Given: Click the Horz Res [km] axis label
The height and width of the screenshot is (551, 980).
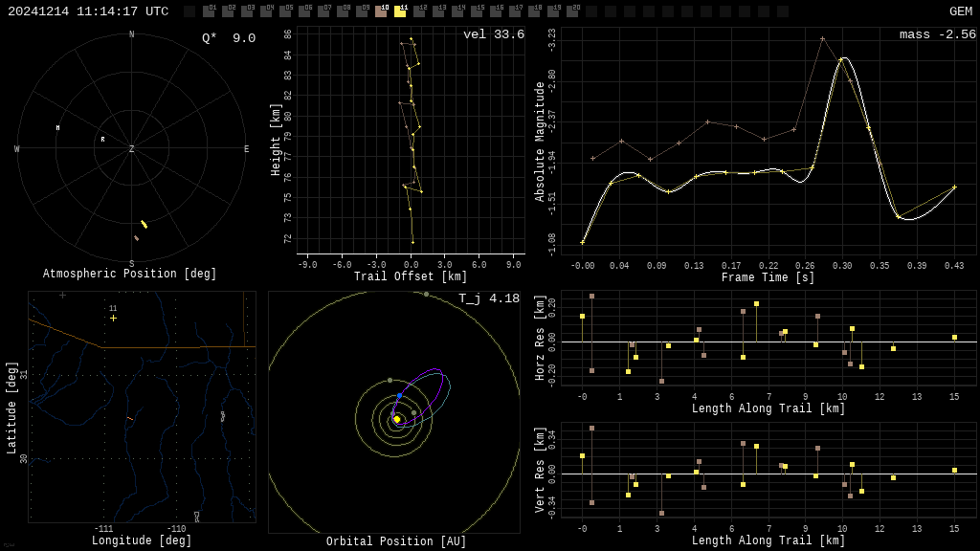Looking at the screenshot, I should pos(540,338).
